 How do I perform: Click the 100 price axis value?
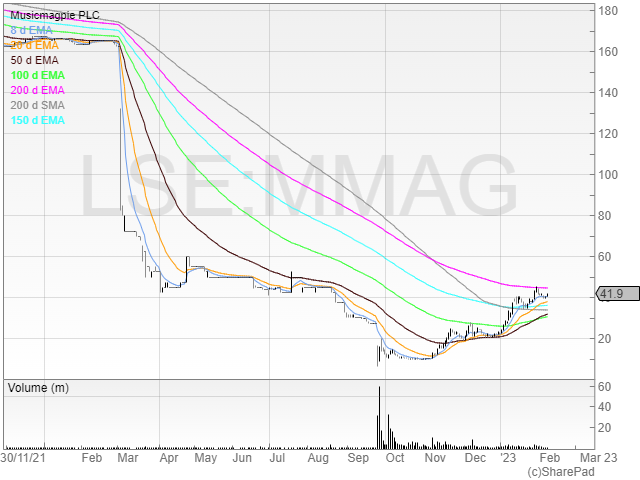[x=608, y=175]
